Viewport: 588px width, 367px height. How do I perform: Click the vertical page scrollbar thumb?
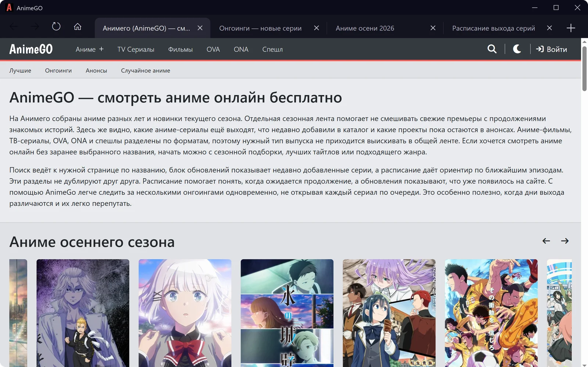(x=584, y=68)
